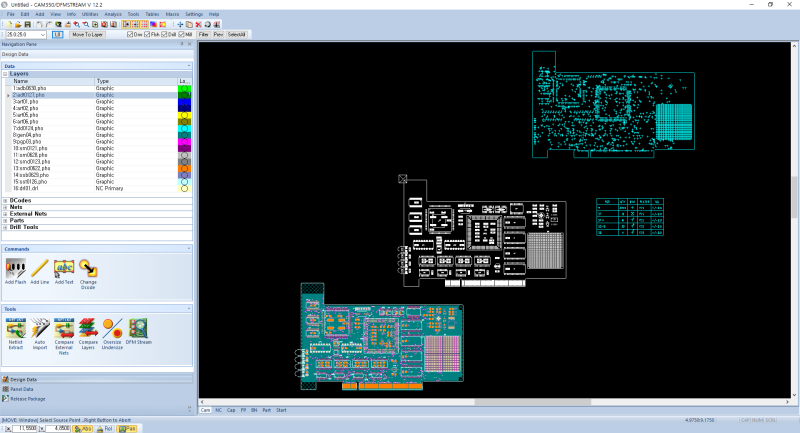800x433 pixels.
Task: Toggle the Mill filter checkbox
Action: (x=181, y=35)
